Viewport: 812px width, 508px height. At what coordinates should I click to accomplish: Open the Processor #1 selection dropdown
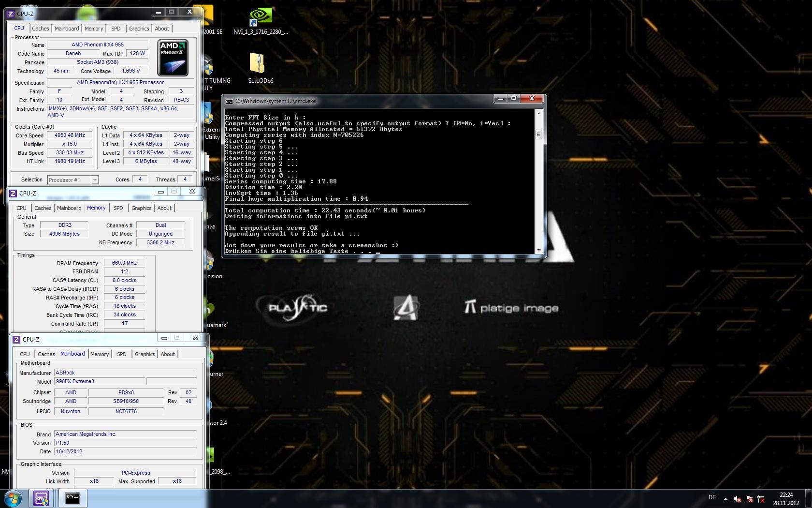pyautogui.click(x=73, y=180)
